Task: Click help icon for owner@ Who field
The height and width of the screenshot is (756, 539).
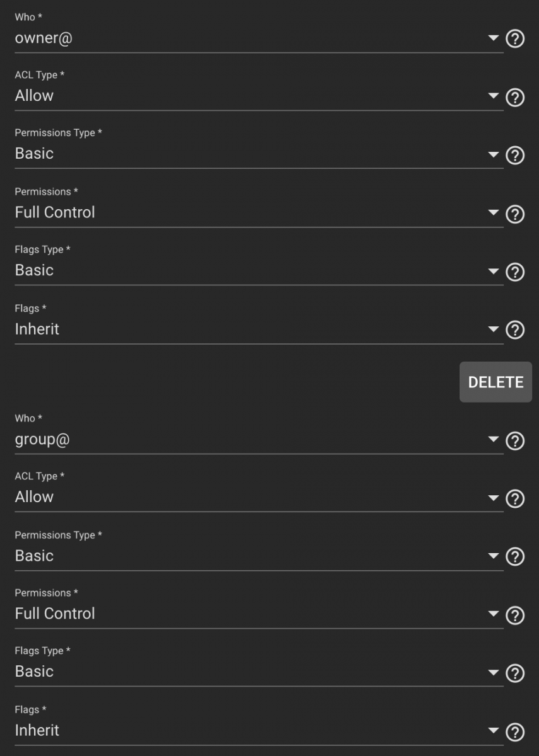Action: click(x=515, y=40)
